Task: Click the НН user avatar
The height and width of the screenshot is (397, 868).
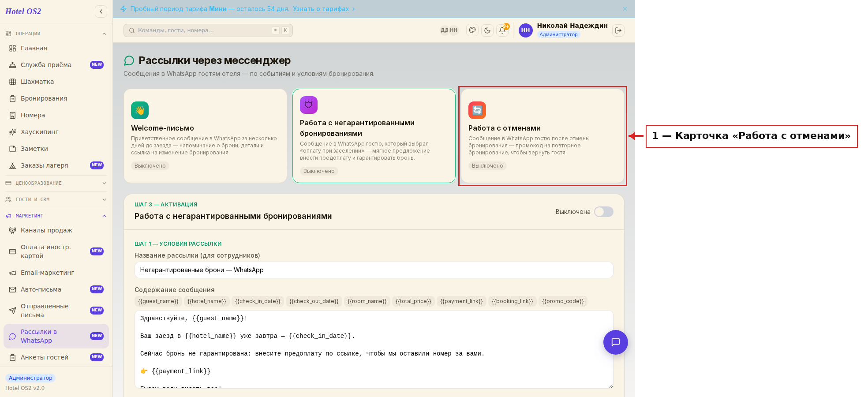Action: click(x=525, y=30)
